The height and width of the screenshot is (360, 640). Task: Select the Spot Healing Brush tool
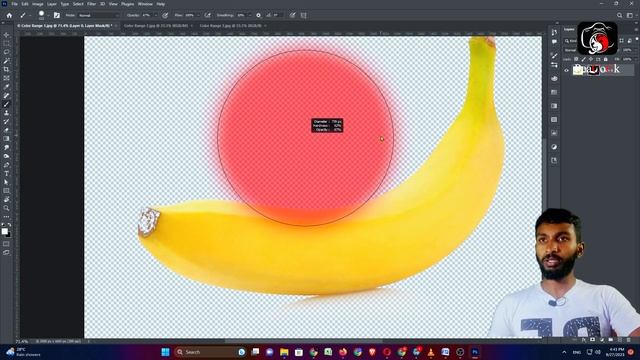(7, 95)
